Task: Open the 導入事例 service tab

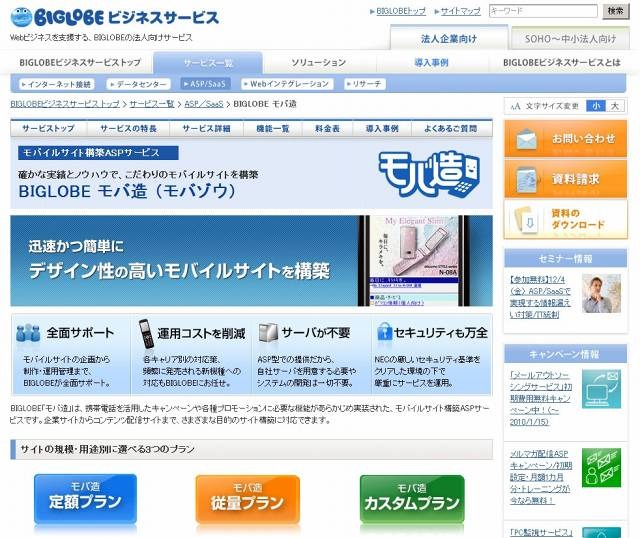Action: [x=382, y=129]
